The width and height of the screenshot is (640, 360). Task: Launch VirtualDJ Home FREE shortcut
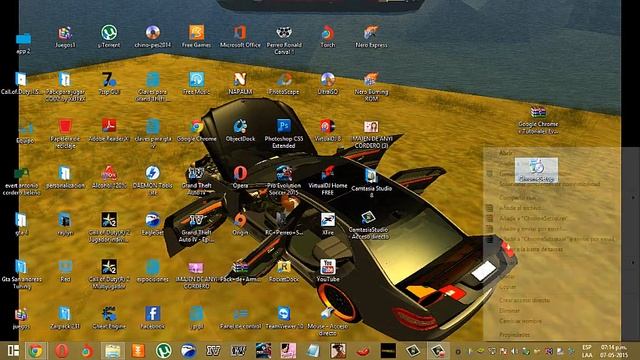[x=327, y=180]
